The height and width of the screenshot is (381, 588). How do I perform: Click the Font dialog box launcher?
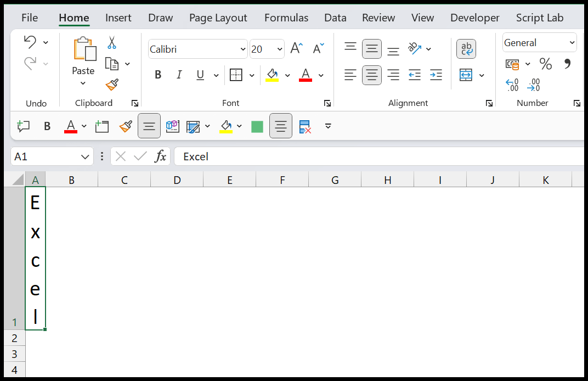pos(327,103)
